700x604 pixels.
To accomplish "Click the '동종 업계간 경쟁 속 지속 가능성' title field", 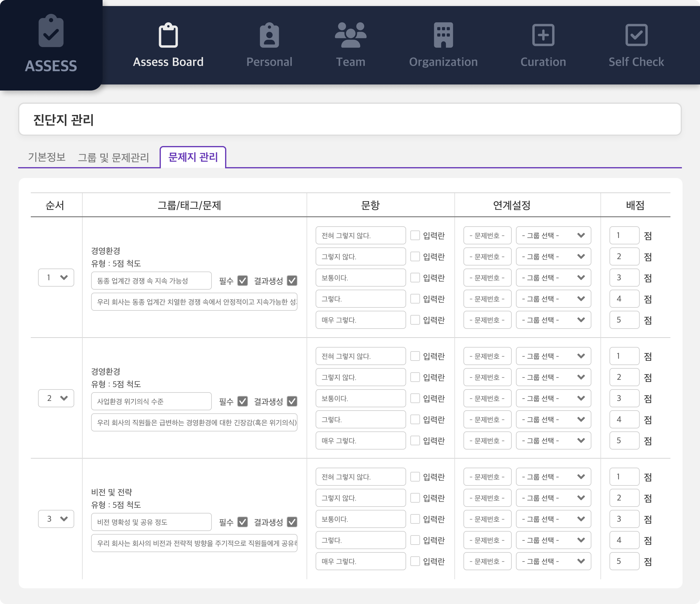I will [x=151, y=281].
